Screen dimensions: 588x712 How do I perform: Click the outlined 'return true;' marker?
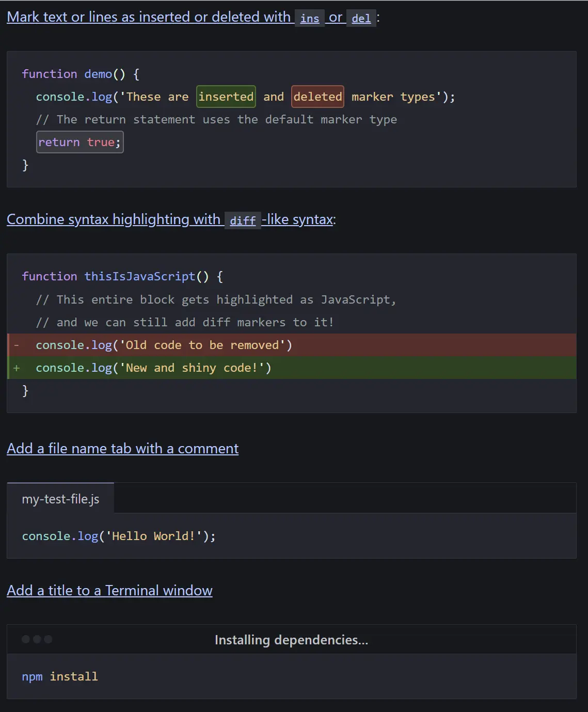coord(80,142)
